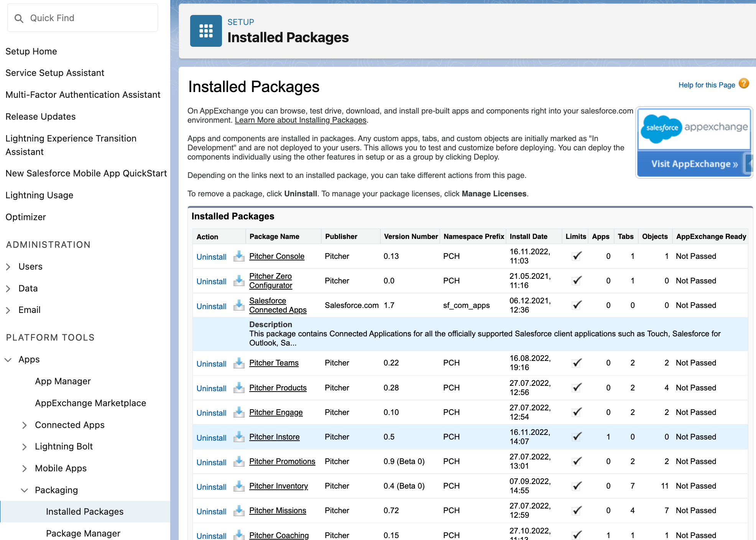Collapse the Packaging tree node
Image resolution: width=756 pixels, height=540 pixels.
[x=24, y=491]
